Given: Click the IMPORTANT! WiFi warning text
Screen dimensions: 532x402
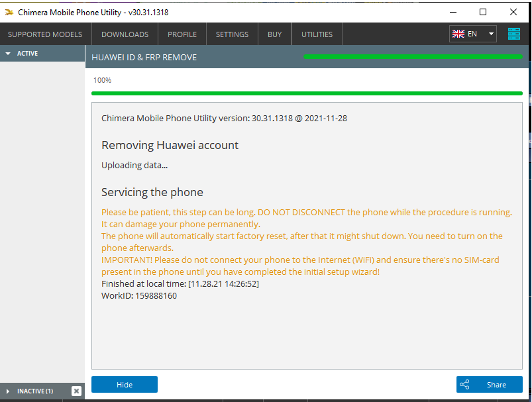Looking at the screenshot, I should [x=300, y=266].
